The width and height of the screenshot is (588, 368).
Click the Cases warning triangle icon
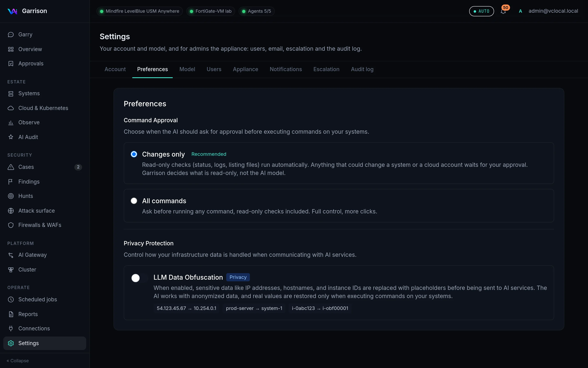click(x=11, y=167)
